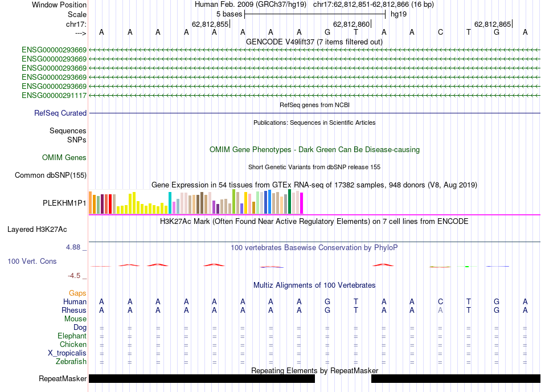Click the Sequences track label
The image size is (541, 392).
[68, 131]
